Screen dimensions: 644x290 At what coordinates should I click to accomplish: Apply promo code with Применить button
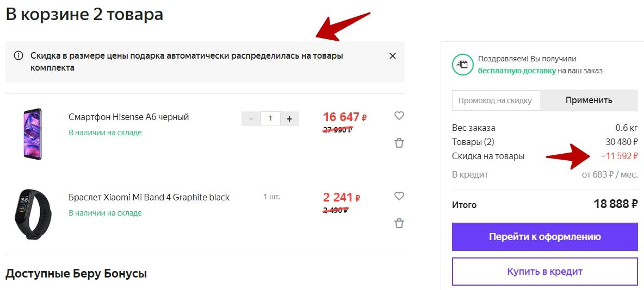[x=589, y=100]
